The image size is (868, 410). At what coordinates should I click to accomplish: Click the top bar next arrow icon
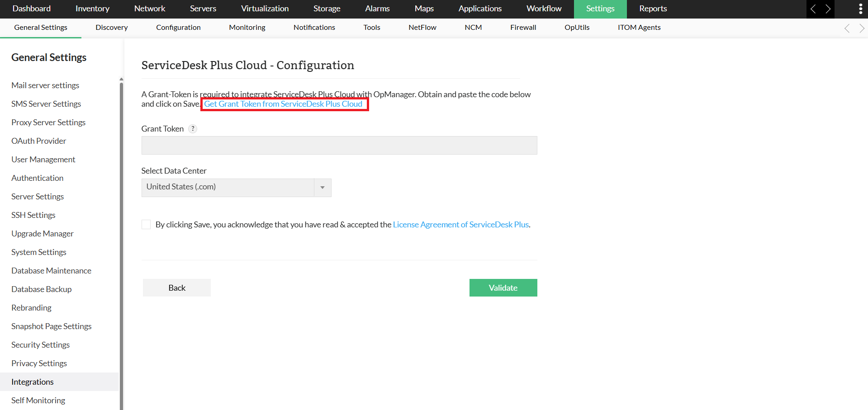point(828,9)
